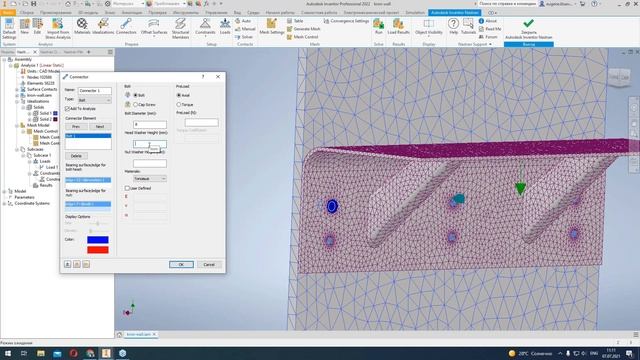
Task: Pick the red connector color swatch
Action: (98, 249)
